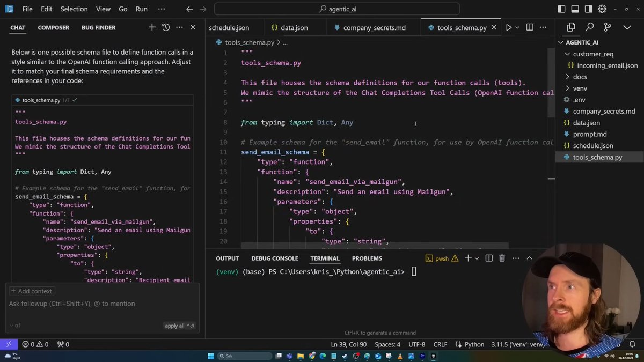
Task: Open editor More Actions ellipsis
Action: (544, 27)
